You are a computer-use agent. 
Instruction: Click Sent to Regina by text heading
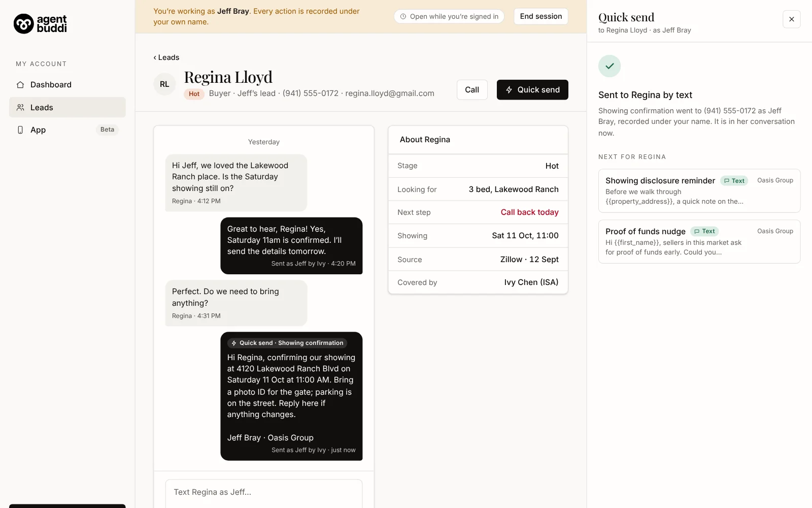coord(645,95)
